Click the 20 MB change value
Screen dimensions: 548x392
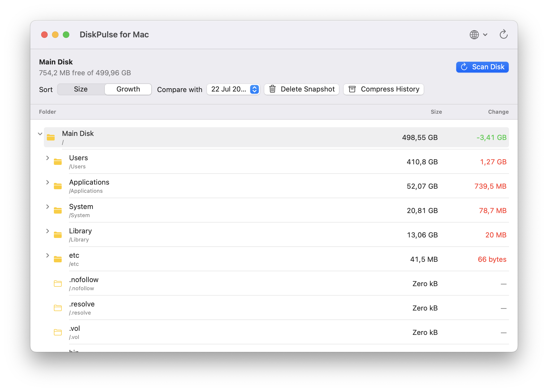[496, 235]
